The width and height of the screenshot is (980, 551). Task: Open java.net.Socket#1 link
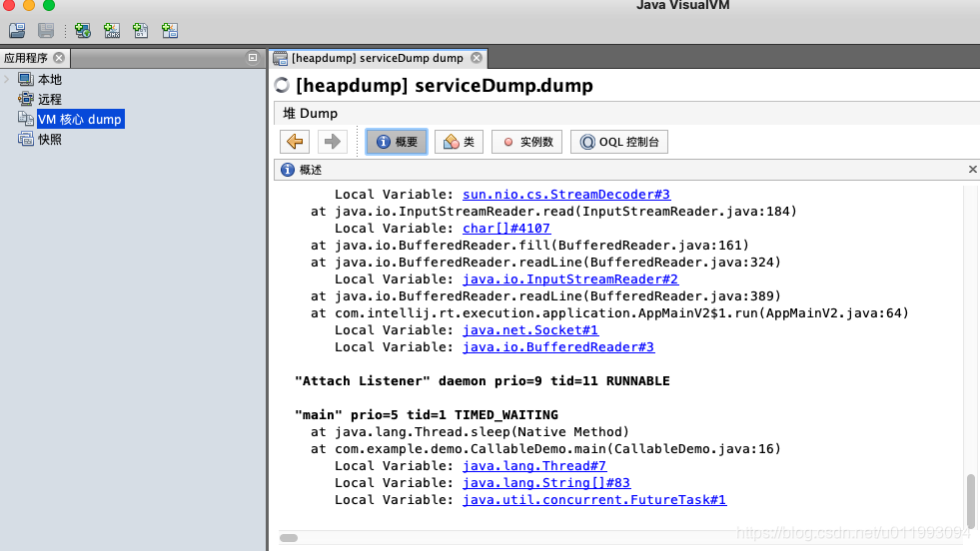[x=530, y=329]
